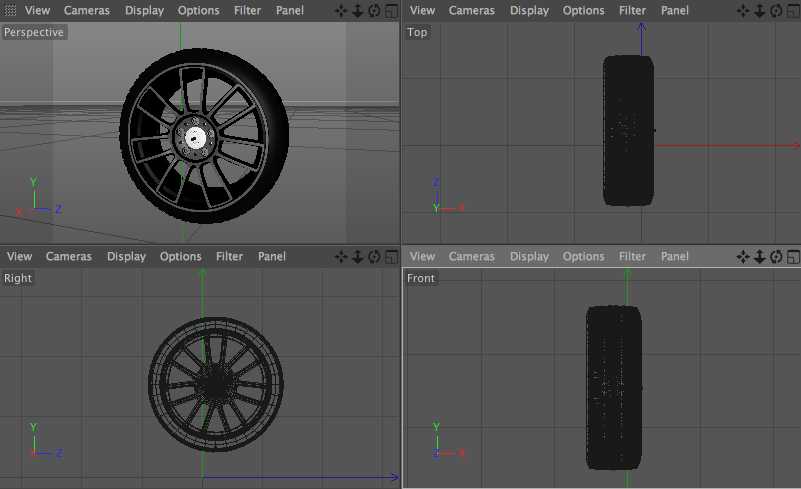
Task: Open the View menu in Right viewport
Action: (19, 257)
